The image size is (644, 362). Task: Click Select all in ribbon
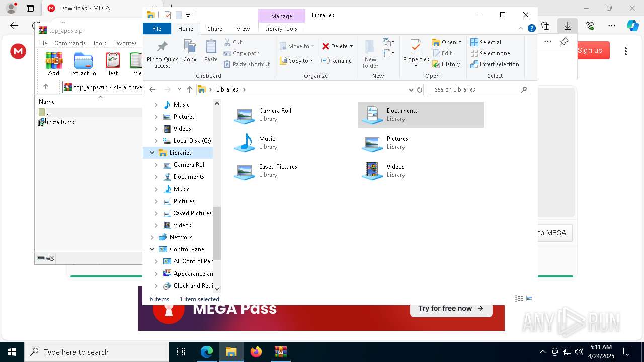pyautogui.click(x=487, y=42)
